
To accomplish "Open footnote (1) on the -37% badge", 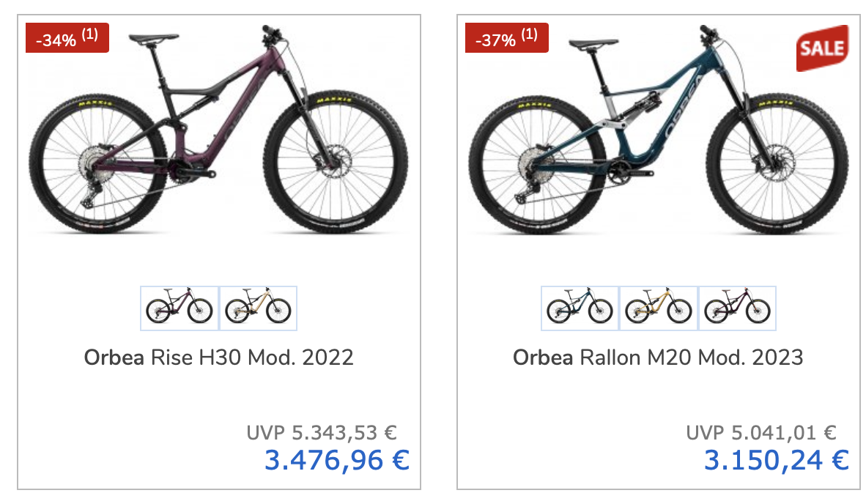I will click(x=530, y=34).
